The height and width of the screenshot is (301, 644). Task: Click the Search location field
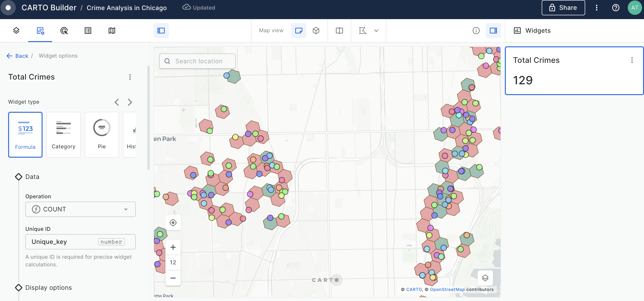point(197,61)
